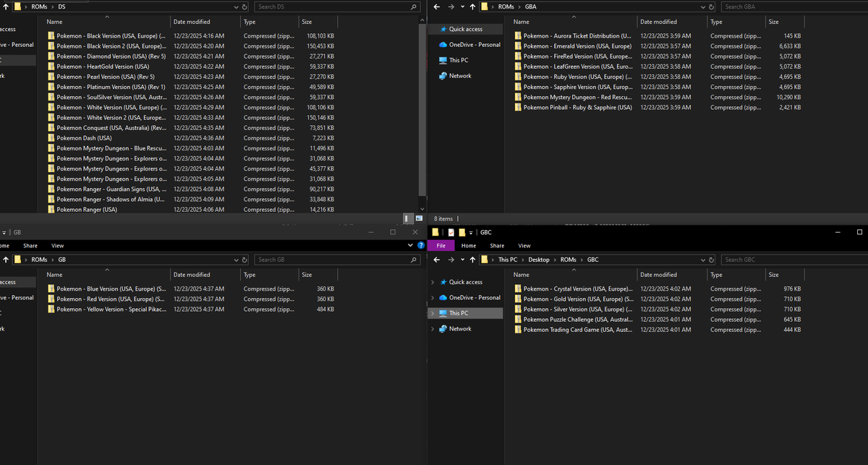Viewport: 868px width, 465px height.
Task: Refresh the GBC folder view
Action: coord(712,260)
